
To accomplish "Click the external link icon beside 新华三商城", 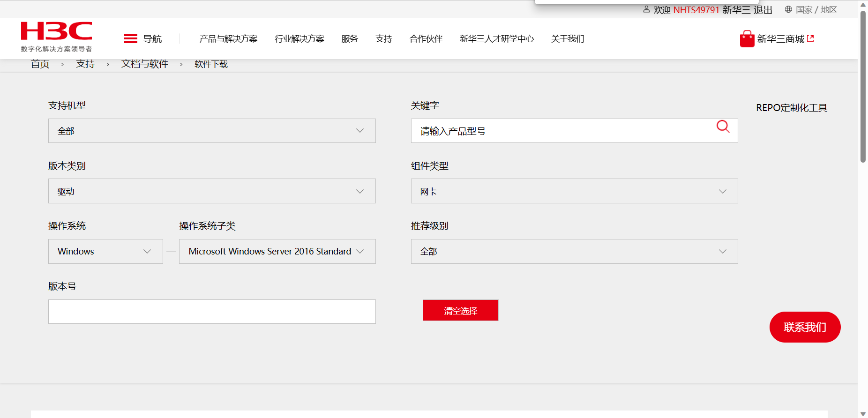I will click(x=810, y=38).
